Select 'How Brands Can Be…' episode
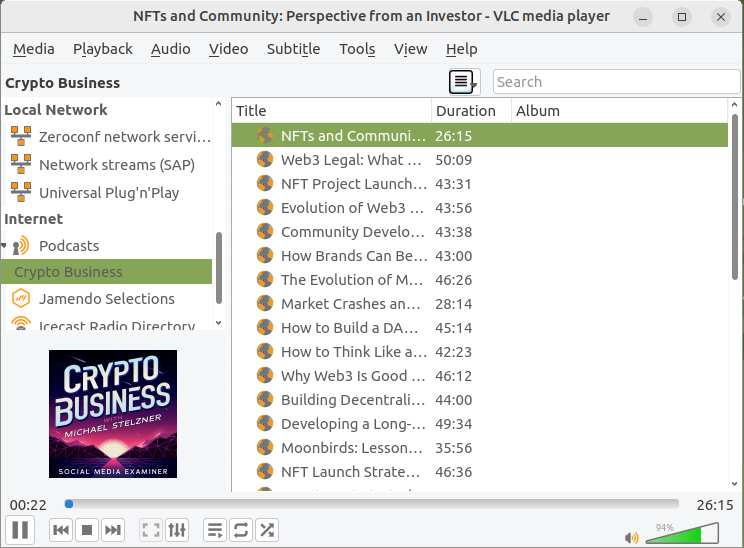 tap(480, 256)
